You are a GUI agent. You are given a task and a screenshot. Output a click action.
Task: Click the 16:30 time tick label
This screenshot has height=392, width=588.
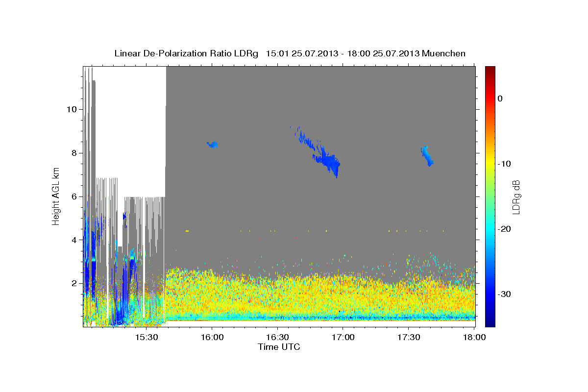277,338
